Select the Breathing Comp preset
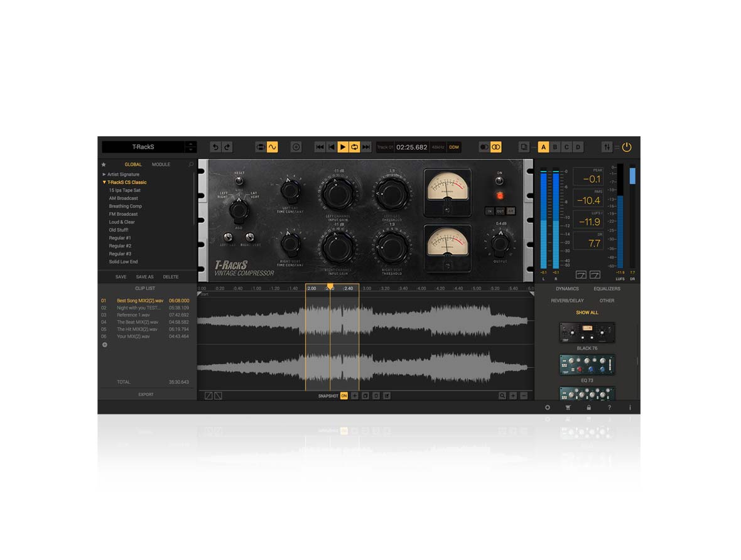741x560 pixels. click(x=125, y=207)
